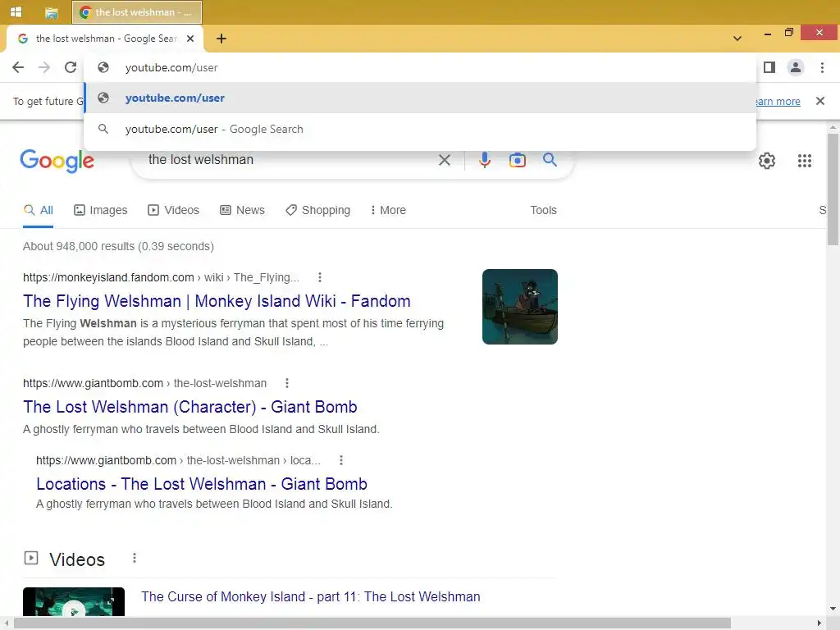The width and height of the screenshot is (840, 630).
Task: Select 'youtube.com/user - Google Search' suggestion
Action: [x=421, y=129]
